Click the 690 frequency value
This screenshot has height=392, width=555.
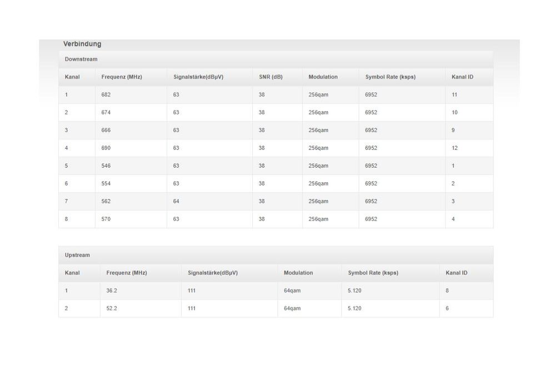(106, 148)
